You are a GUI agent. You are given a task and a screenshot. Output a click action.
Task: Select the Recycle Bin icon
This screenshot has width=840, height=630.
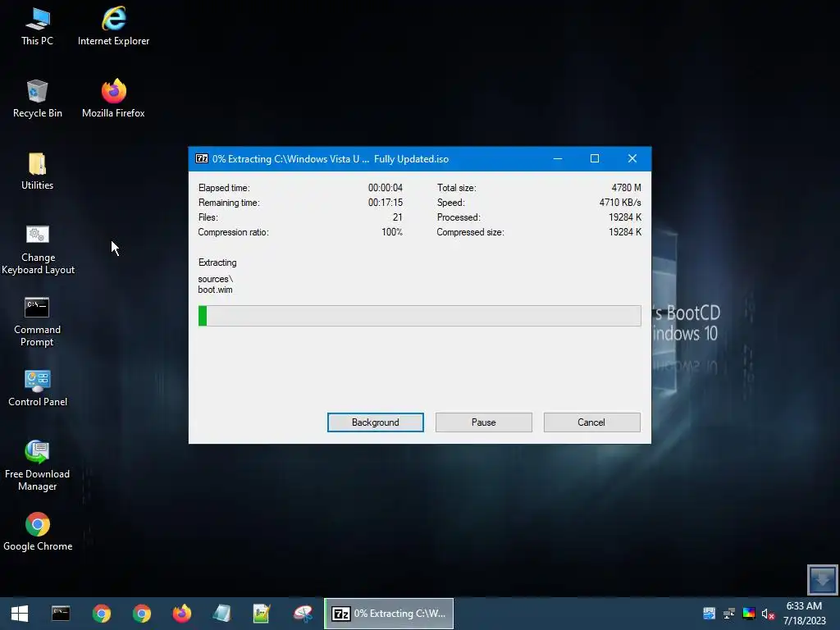[x=38, y=99]
